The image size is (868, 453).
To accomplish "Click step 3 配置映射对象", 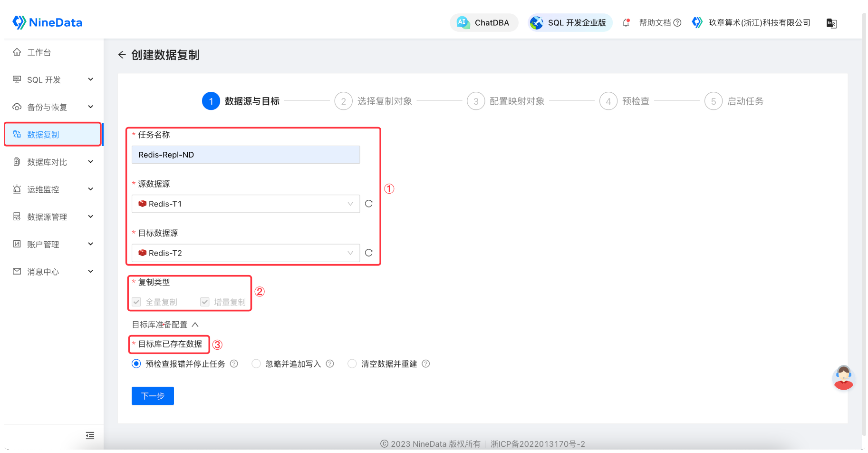I will (x=506, y=101).
